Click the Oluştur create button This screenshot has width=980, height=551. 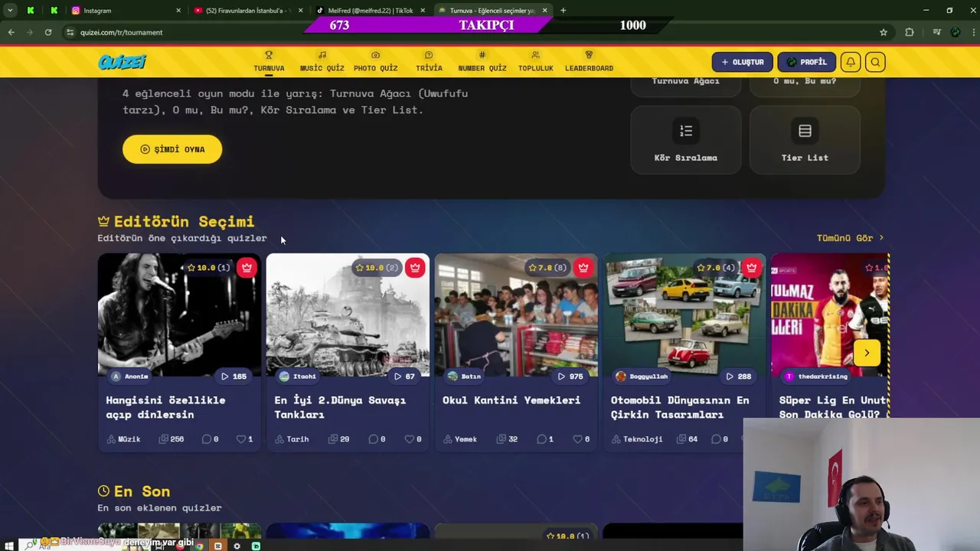tap(743, 62)
